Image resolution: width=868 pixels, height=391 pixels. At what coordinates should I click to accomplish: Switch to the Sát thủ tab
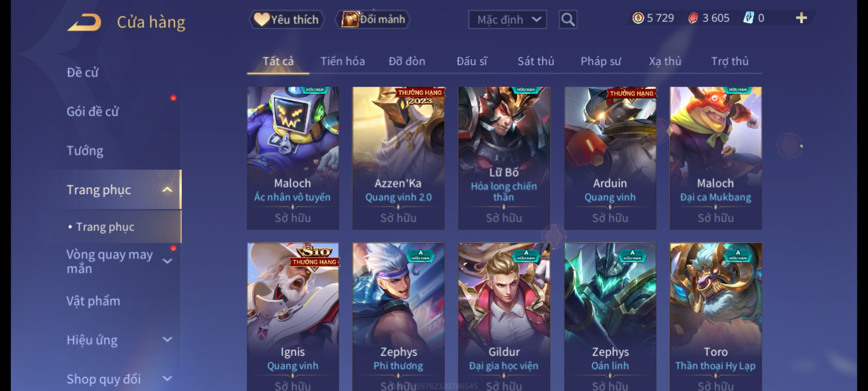click(x=536, y=61)
